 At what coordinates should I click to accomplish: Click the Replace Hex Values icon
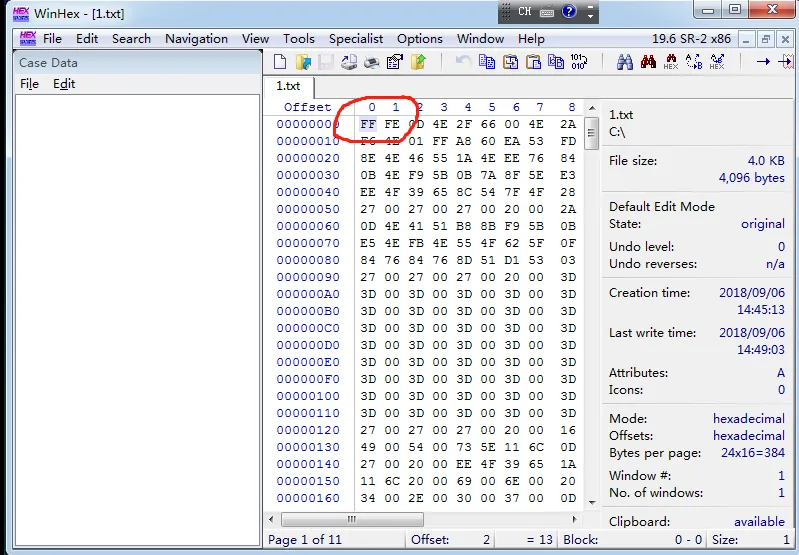pyautogui.click(x=717, y=62)
